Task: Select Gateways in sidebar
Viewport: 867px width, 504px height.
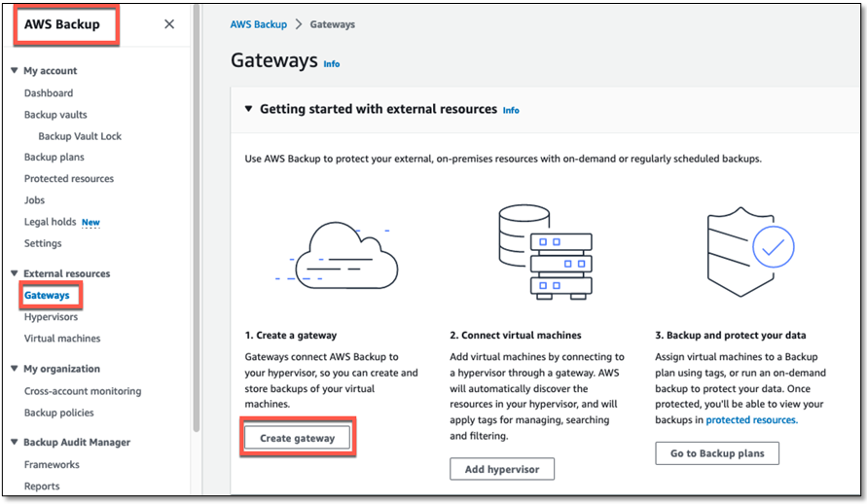Action: pos(47,295)
